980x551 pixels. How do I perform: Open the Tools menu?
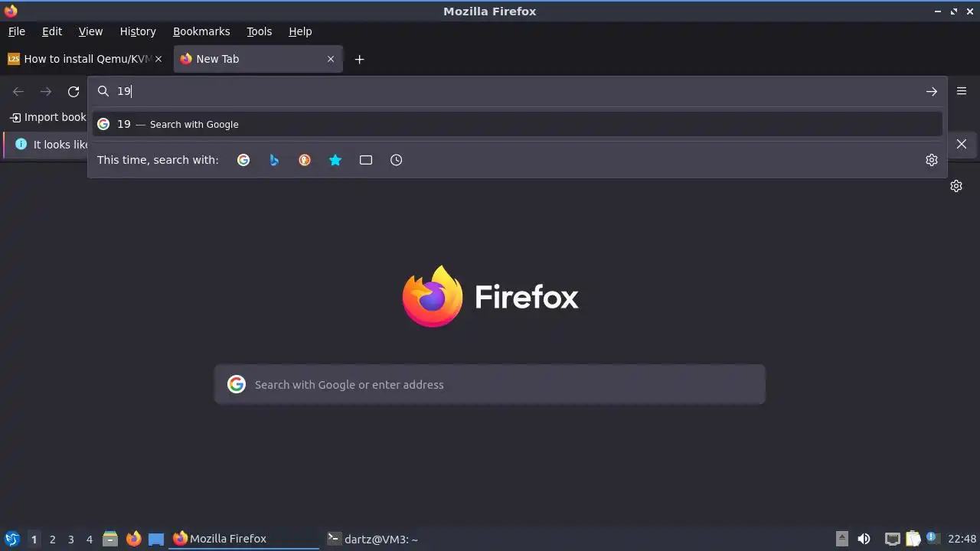260,31
